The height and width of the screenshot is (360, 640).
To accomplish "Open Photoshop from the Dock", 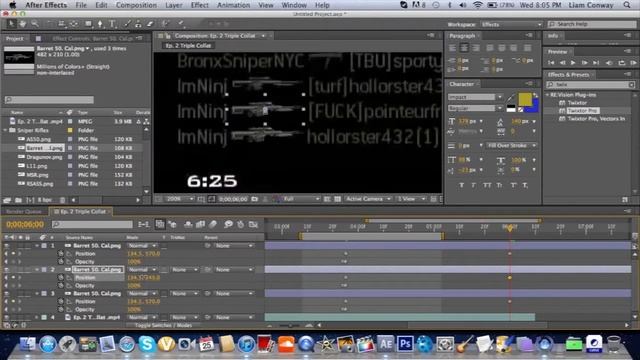I will 404,344.
